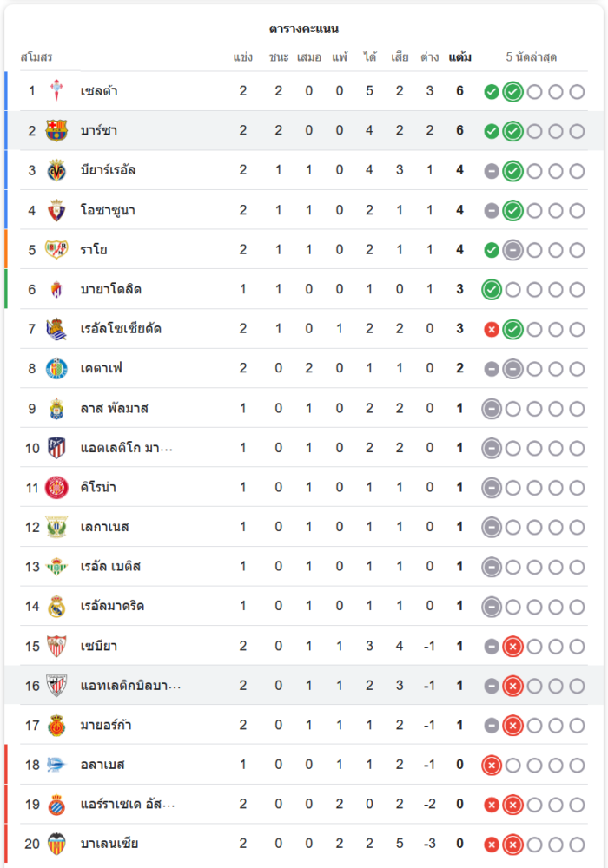Open the เซบียา team name
Image resolution: width=608 pixels, height=868 pixels.
pos(98,646)
